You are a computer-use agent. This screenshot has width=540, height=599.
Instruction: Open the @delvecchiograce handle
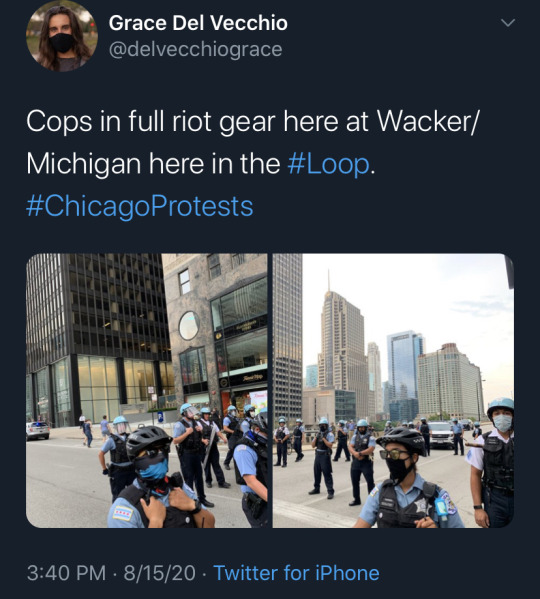pyautogui.click(x=196, y=50)
